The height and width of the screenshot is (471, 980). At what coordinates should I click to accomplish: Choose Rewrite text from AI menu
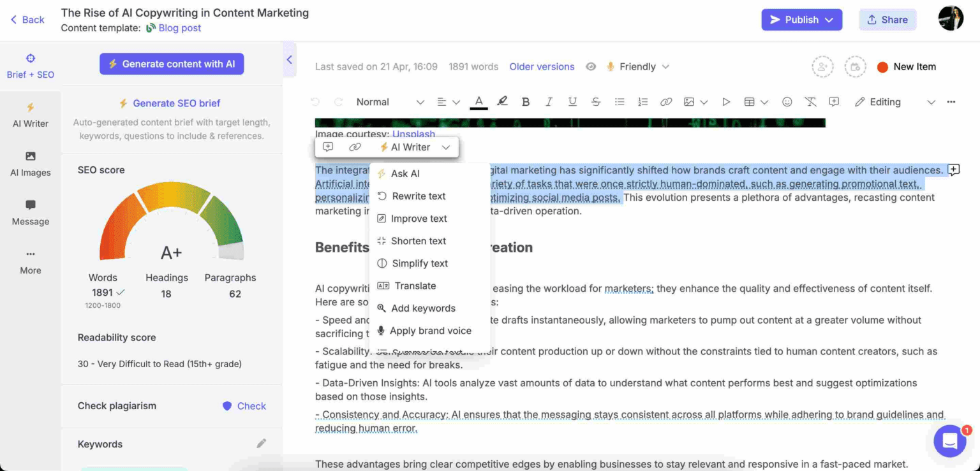pyautogui.click(x=419, y=196)
